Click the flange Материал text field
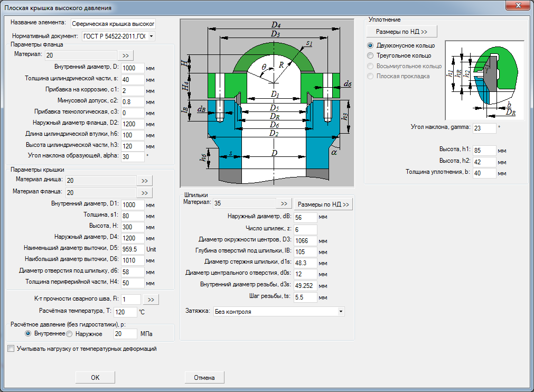 tap(81, 55)
